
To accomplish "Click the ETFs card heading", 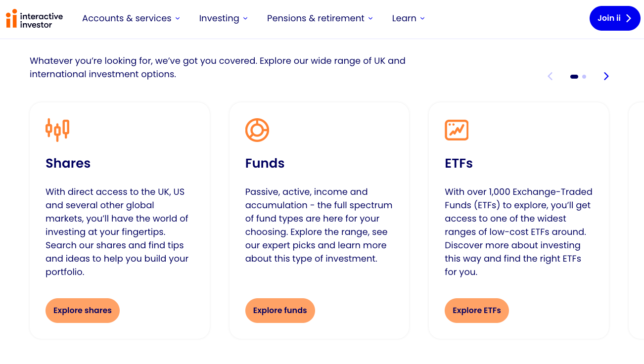I will point(459,163).
